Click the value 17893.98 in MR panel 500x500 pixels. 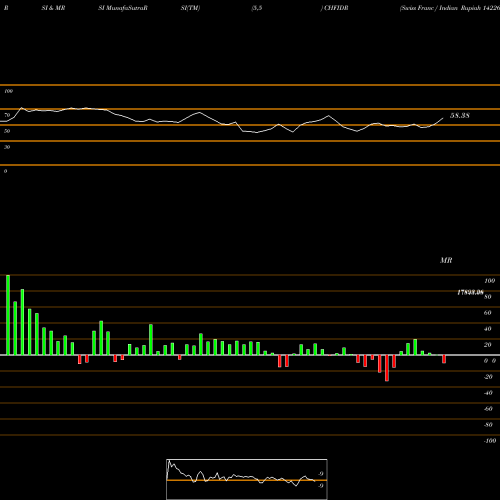point(470,292)
